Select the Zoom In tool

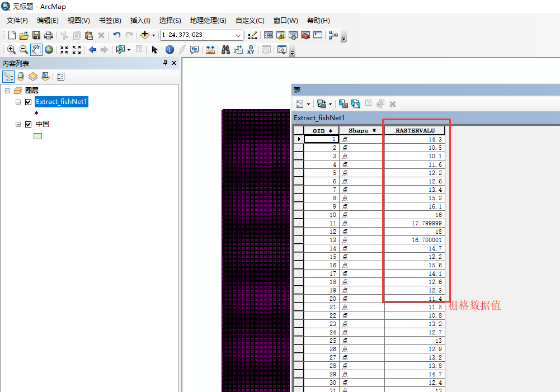pyautogui.click(x=11, y=50)
